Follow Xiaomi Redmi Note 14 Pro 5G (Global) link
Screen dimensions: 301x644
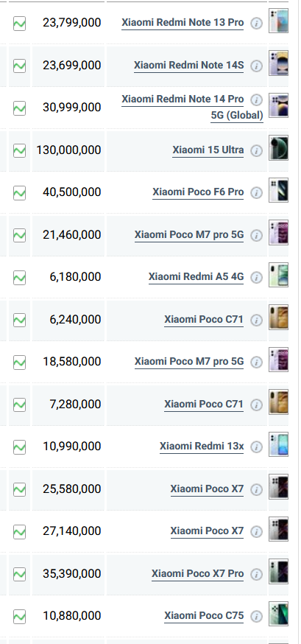192,107
